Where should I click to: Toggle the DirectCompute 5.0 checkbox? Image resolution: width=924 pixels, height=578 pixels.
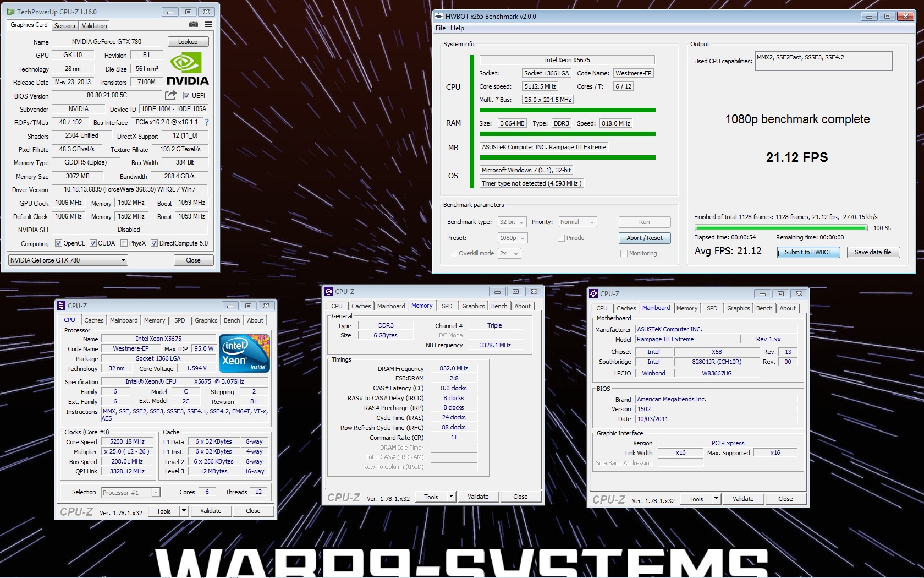(155, 243)
